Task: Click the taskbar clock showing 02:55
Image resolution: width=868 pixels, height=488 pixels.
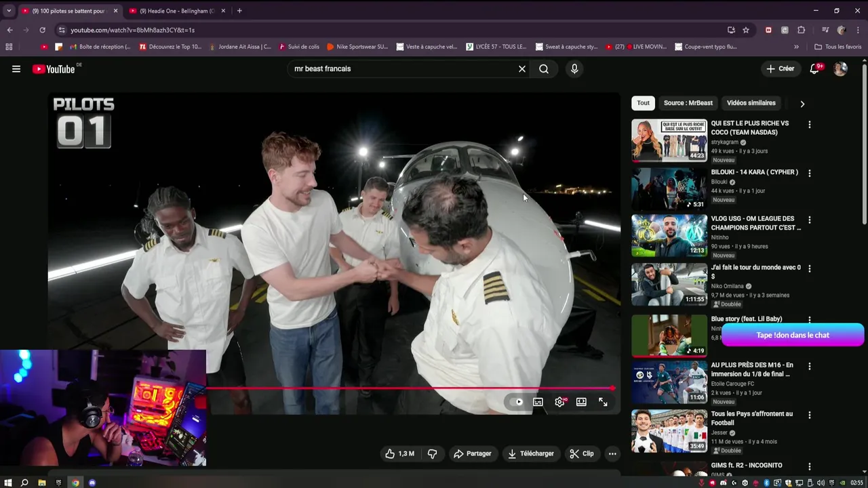Action: tap(857, 483)
